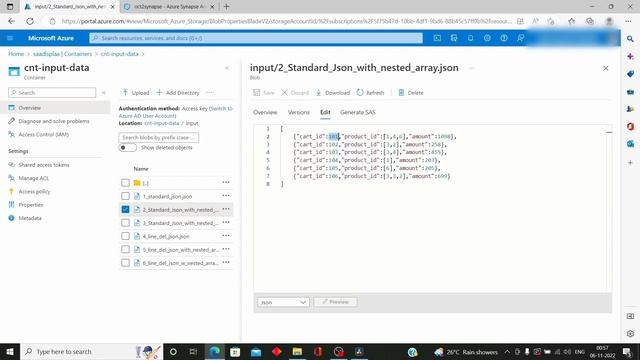Check the box for 4_line_del_json.json
This screenshot has width=640, height=360.
pyautogui.click(x=125, y=236)
